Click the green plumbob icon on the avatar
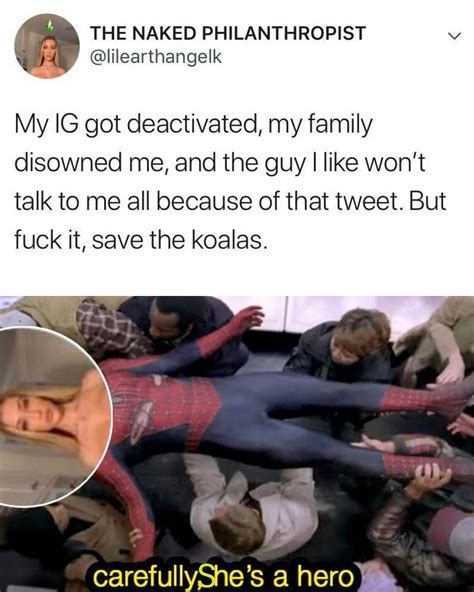The height and width of the screenshot is (592, 474). click(48, 26)
